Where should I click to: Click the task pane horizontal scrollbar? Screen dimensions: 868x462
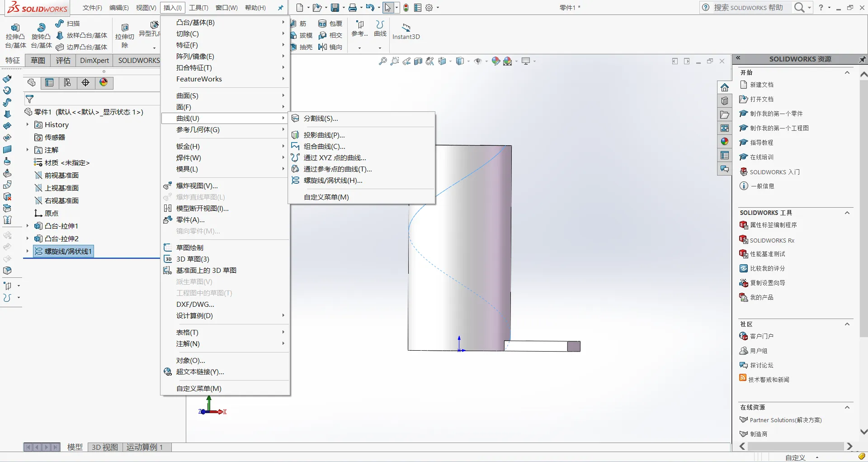tap(796, 446)
